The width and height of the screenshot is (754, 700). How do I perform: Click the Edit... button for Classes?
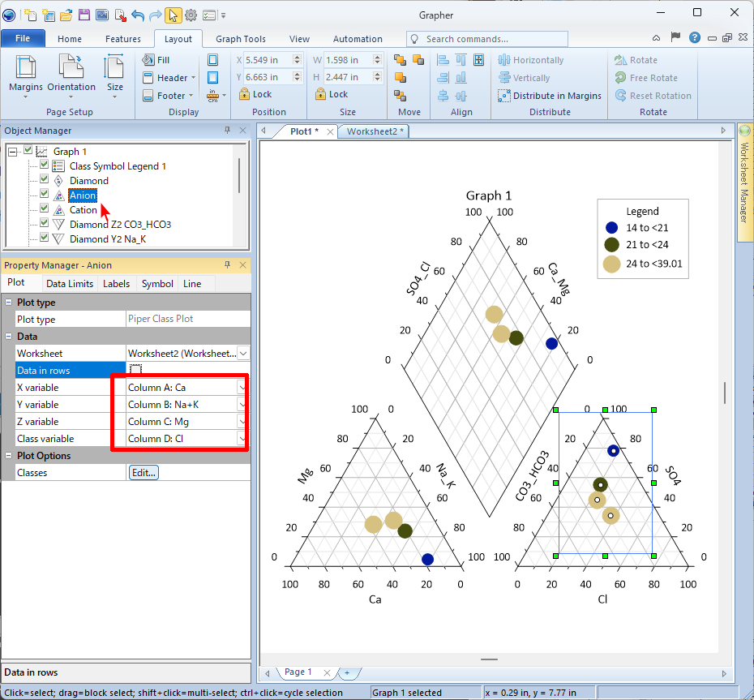pos(144,473)
